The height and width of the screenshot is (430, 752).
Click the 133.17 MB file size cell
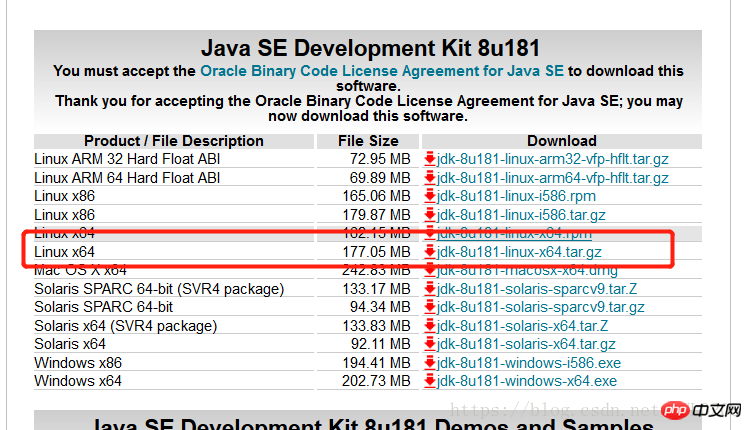[x=376, y=289]
